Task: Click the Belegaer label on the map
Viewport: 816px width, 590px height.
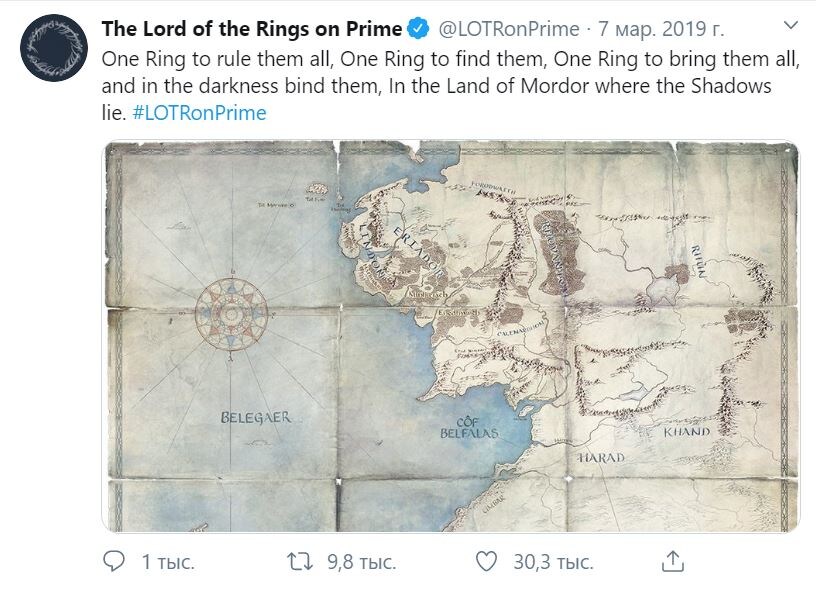Action: tap(256, 417)
